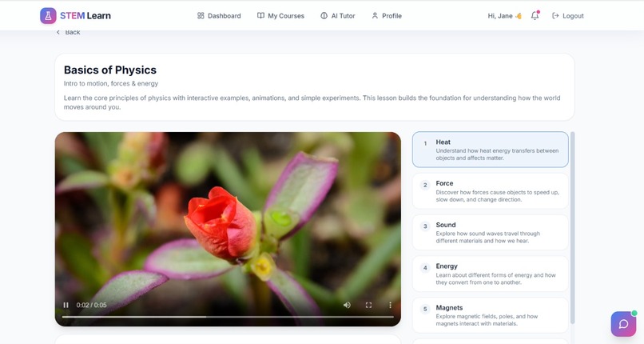Click the number 3 badge beside Sound
Image resolution: width=644 pixels, height=344 pixels.
coord(425,226)
